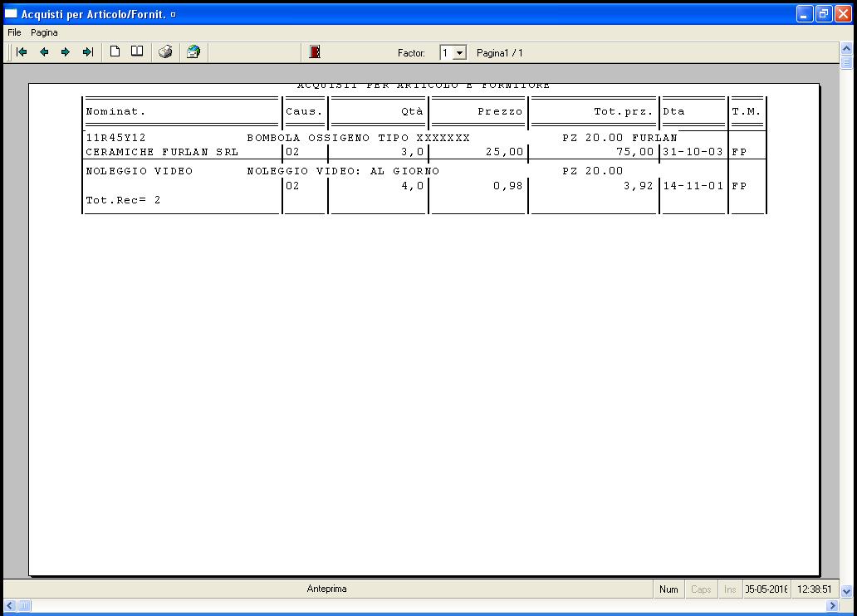
Task: Exit preview using the red door icon
Action: [x=315, y=52]
